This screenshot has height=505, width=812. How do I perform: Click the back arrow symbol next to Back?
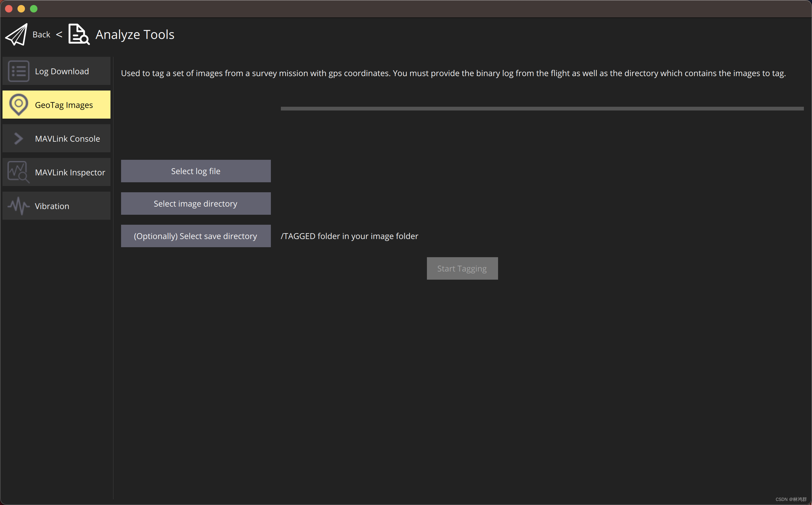pyautogui.click(x=59, y=34)
